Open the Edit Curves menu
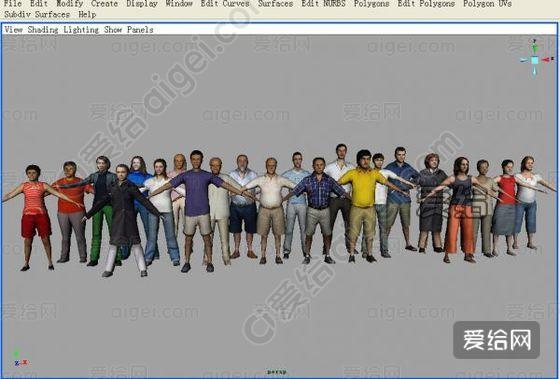Image resolution: width=560 pixels, height=379 pixels. (x=225, y=4)
